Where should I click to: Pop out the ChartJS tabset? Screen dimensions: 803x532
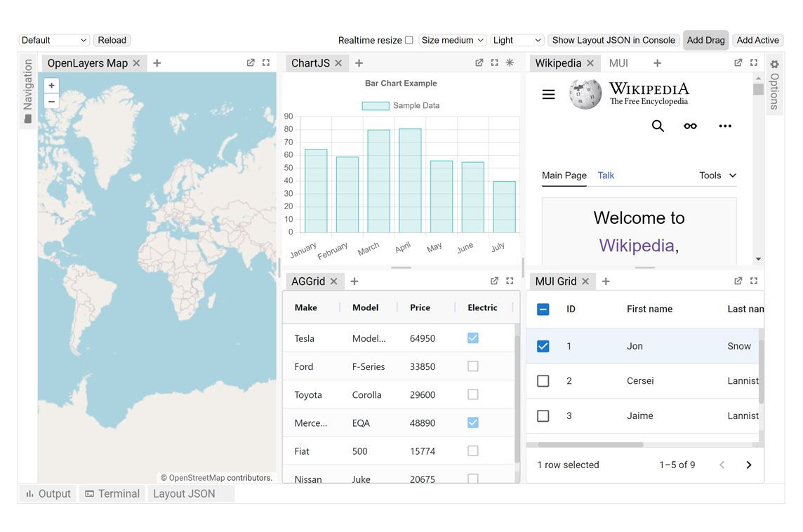(x=479, y=62)
